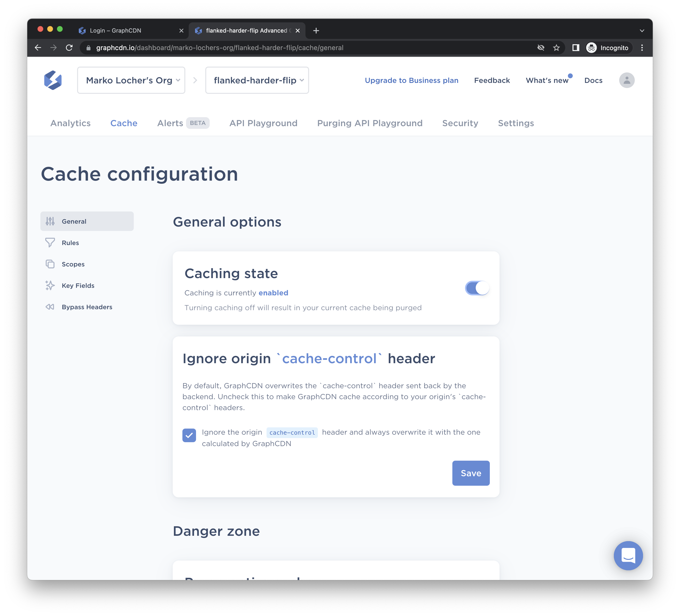Open the General sliders icon in sidebar
The height and width of the screenshot is (616, 680).
50,221
